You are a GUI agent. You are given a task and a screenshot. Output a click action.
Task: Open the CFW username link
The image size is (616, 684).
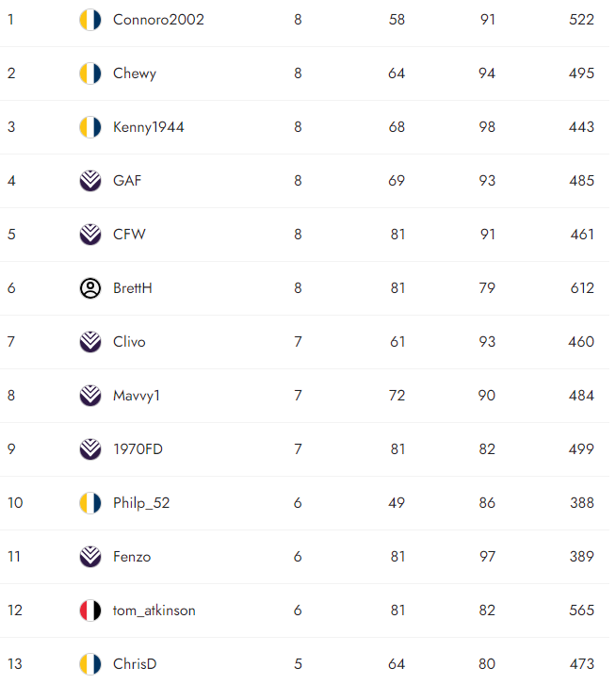click(129, 235)
